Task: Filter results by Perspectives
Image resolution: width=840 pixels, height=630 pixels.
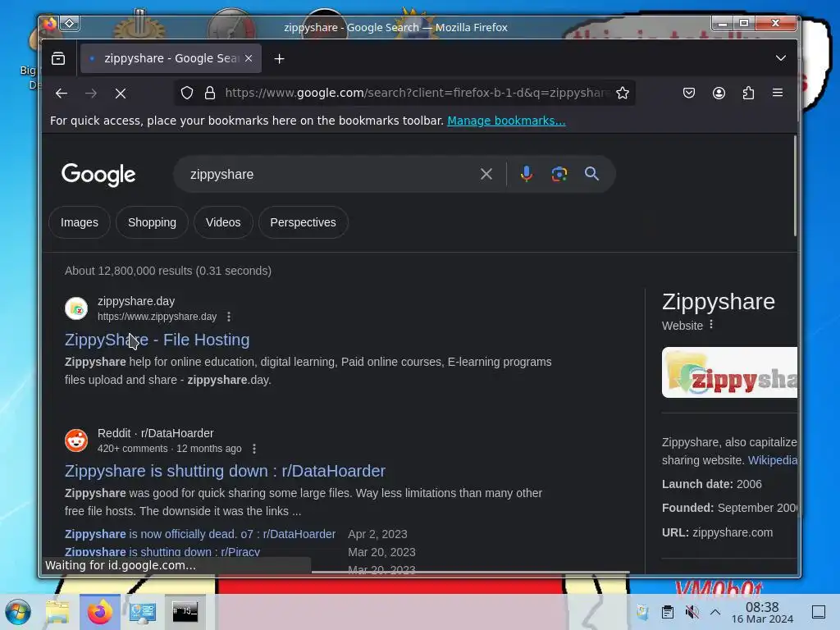Action: point(304,222)
